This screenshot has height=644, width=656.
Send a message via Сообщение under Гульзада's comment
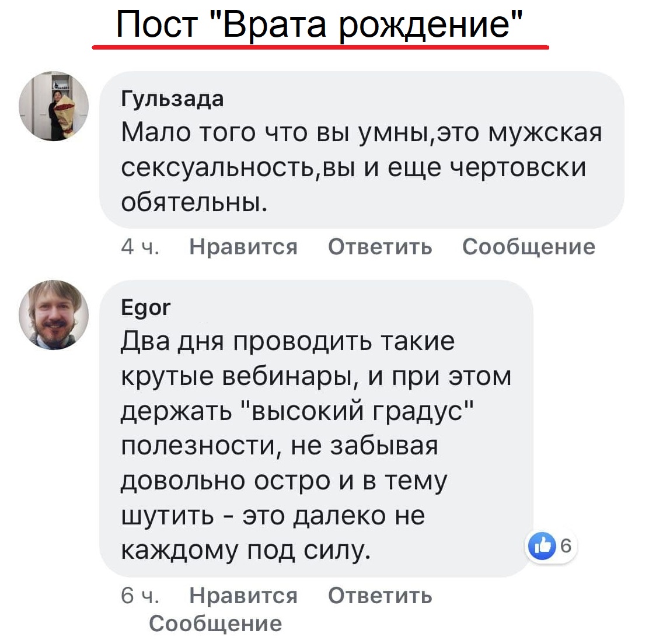[x=528, y=247]
